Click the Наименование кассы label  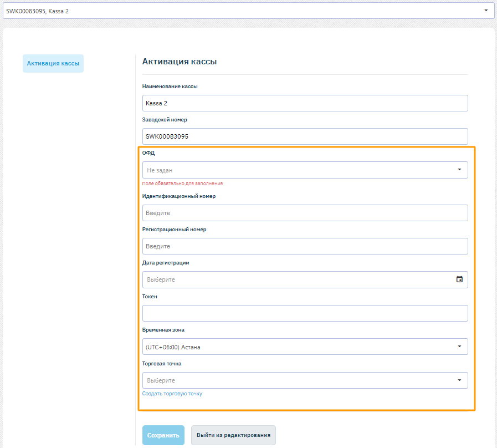[x=170, y=86]
